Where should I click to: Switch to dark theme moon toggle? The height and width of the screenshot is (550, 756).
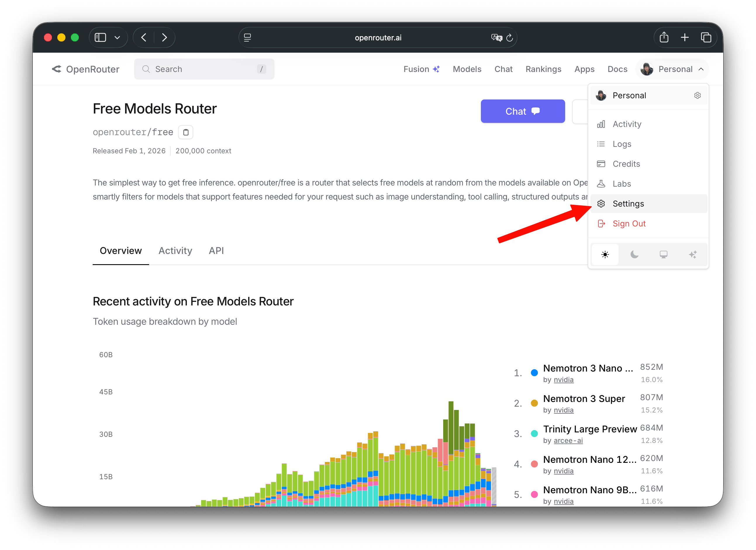point(634,255)
